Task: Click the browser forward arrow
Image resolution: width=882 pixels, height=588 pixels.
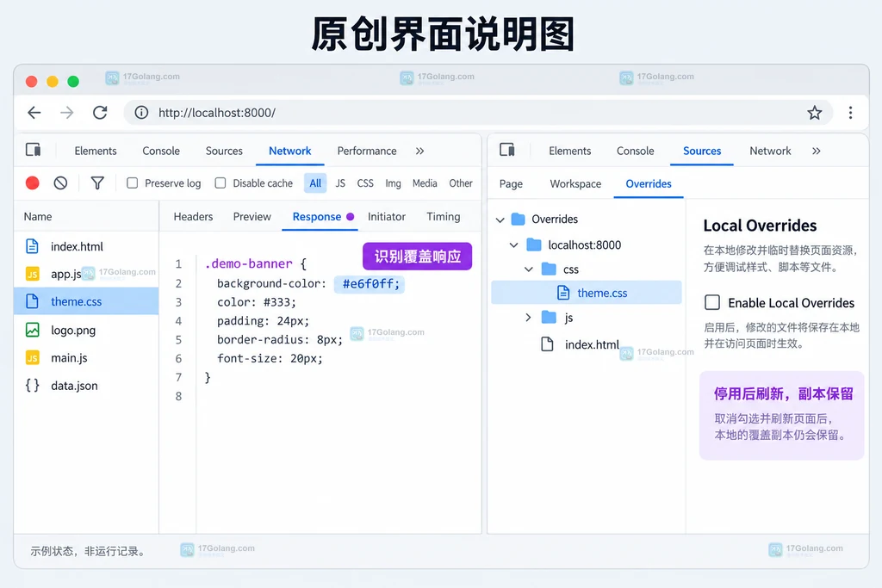Action: point(67,113)
